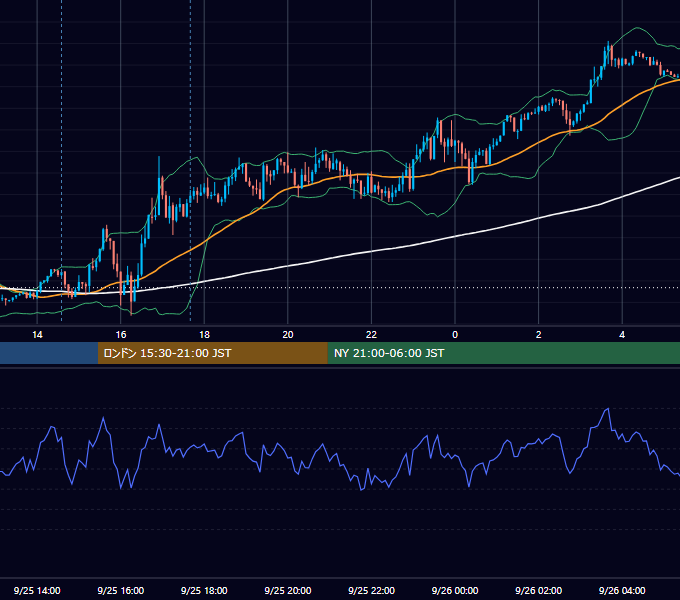Click hour label 16 on price chart axis
Image resolution: width=680 pixels, height=600 pixels.
click(x=121, y=335)
